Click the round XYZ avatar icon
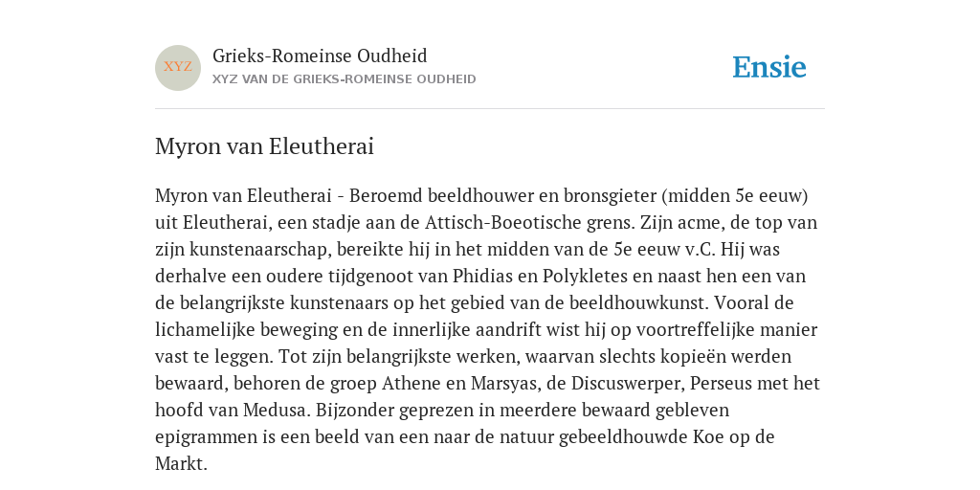980x490 pixels. click(x=178, y=68)
